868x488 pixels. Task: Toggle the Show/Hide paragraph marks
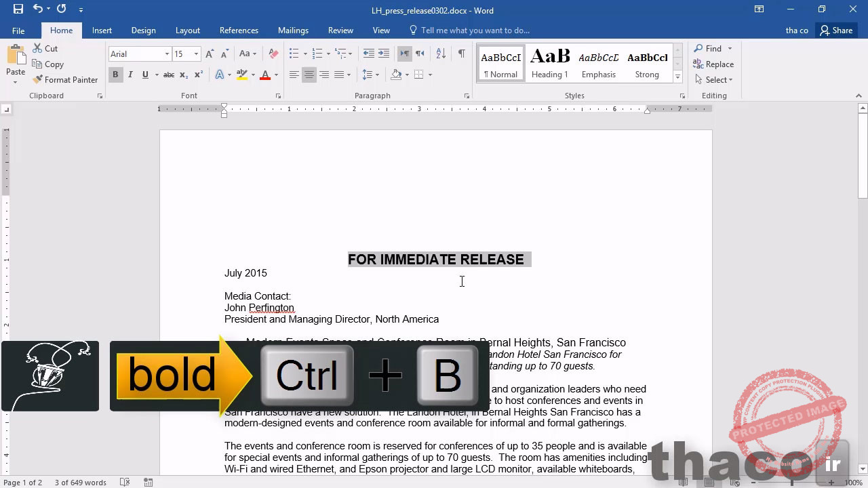[x=462, y=53]
